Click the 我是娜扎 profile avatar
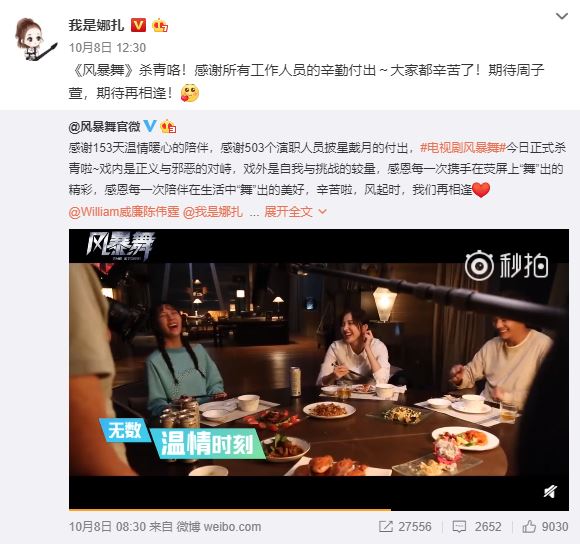Image resolution: width=580 pixels, height=552 pixels. [x=35, y=39]
